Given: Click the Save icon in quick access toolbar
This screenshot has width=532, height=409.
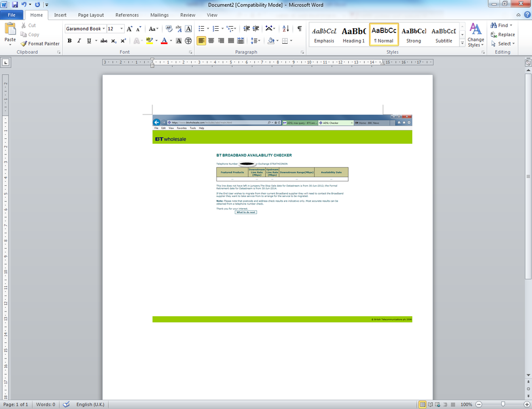Looking at the screenshot, I should 14,5.
